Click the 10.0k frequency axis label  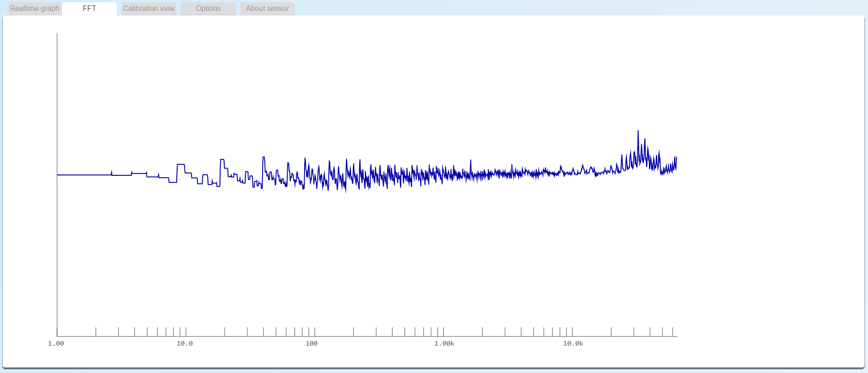[x=573, y=344]
